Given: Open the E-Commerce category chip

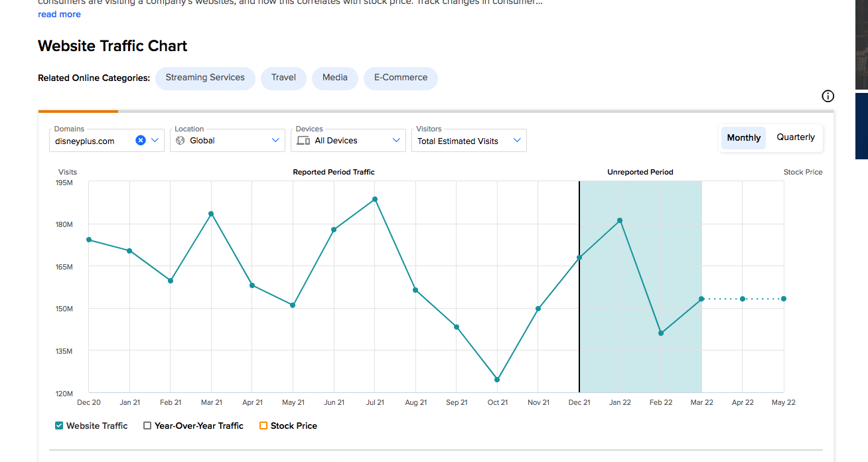Looking at the screenshot, I should tap(401, 78).
